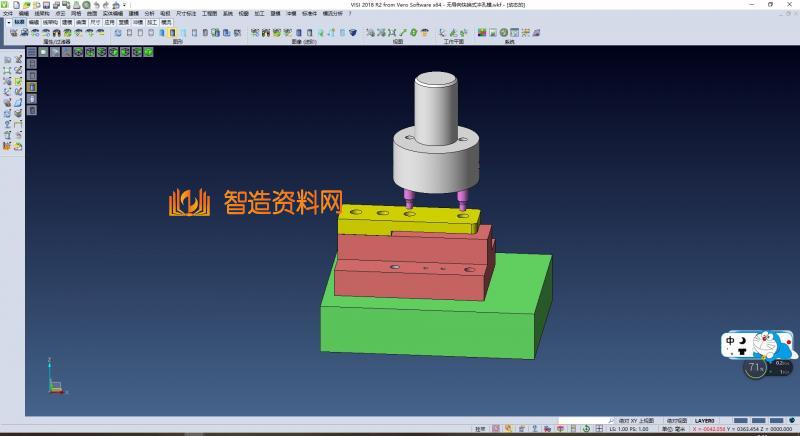
Task: Toggle the highlighted shaded-display icon in ribbon
Action: tap(172, 33)
